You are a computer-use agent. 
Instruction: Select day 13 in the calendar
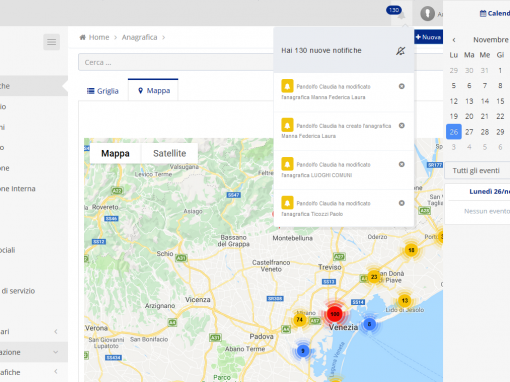click(469, 101)
